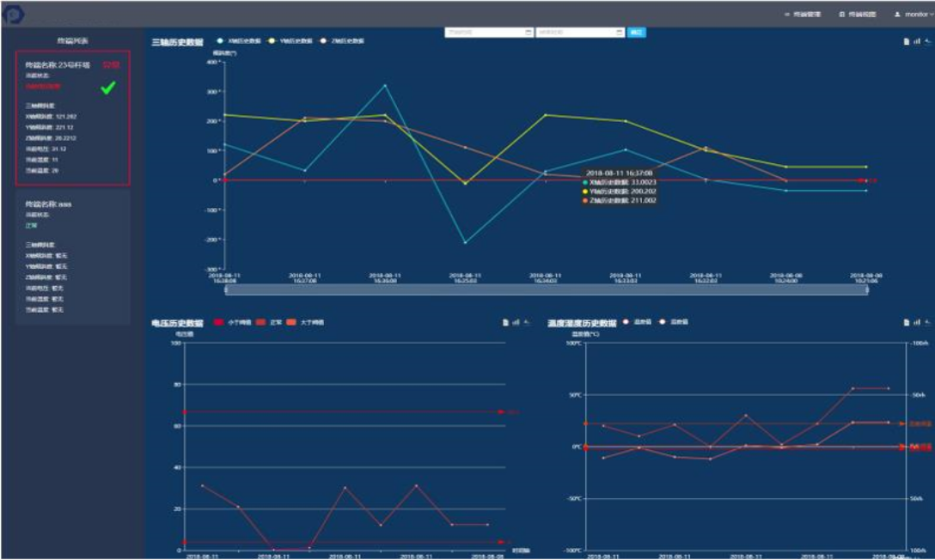The height and width of the screenshot is (560, 935).
Task: Click data view icon in three-axis chart toolbar
Action: 906,41
